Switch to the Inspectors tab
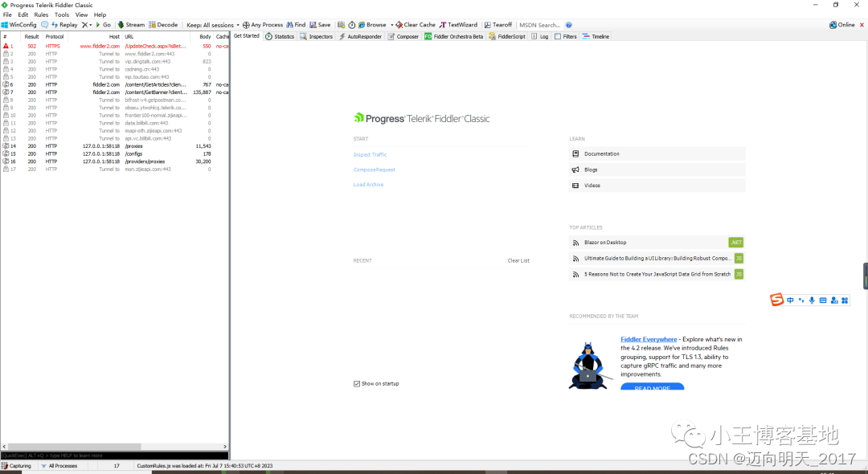Viewport: 868px width, 474px height. [x=317, y=36]
